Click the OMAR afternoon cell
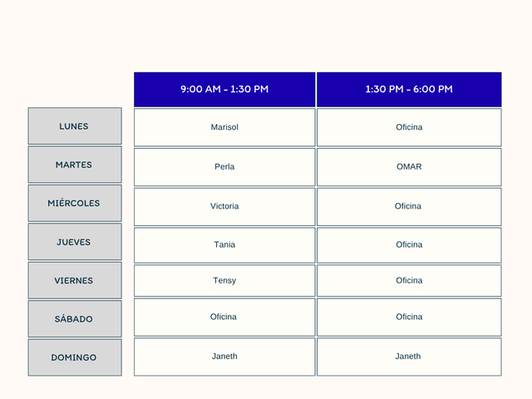This screenshot has height=399, width=532. tap(409, 167)
